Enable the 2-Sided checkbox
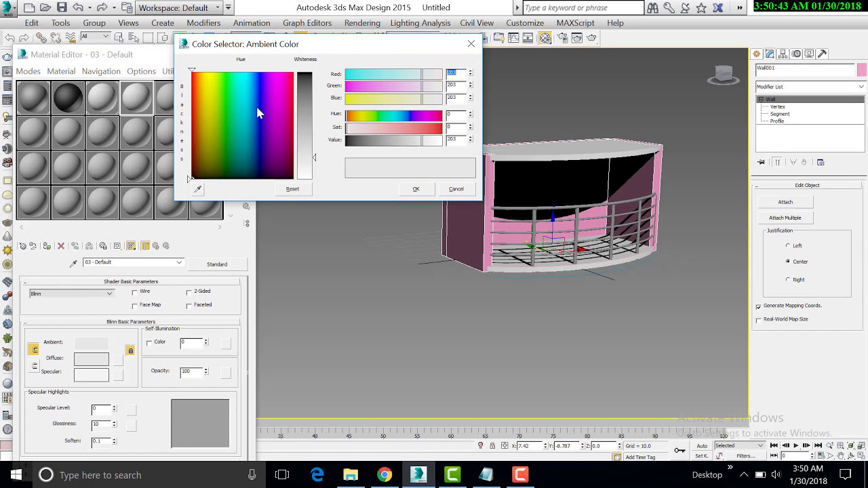868x488 pixels. pyautogui.click(x=189, y=292)
